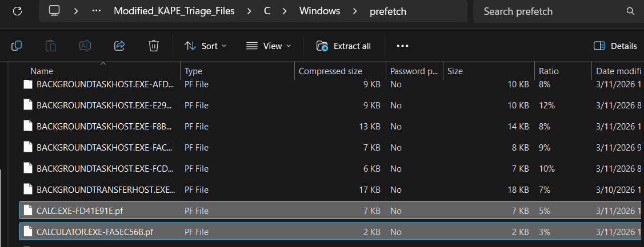Open the Sort dropdown menu
The image size is (644, 247).
206,46
